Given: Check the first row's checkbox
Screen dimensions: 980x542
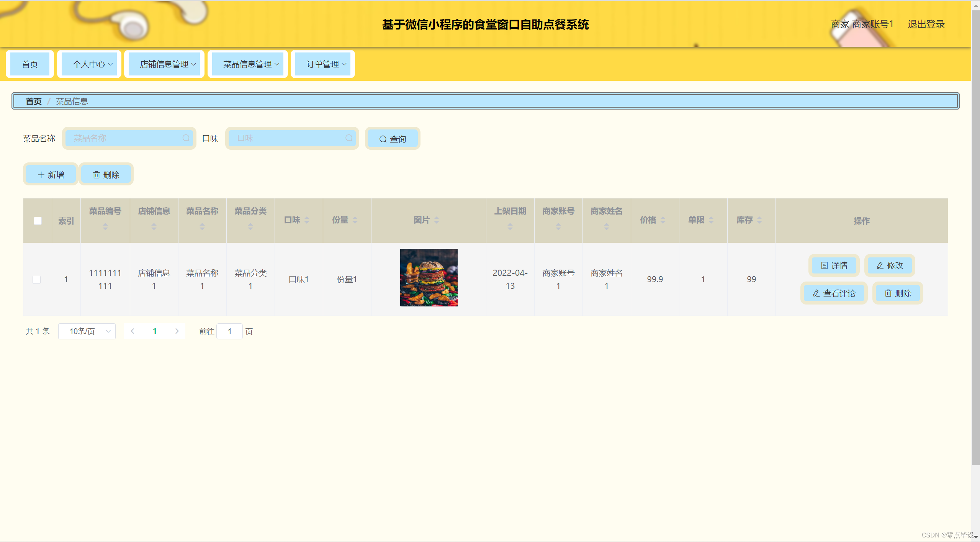Looking at the screenshot, I should 37,280.
